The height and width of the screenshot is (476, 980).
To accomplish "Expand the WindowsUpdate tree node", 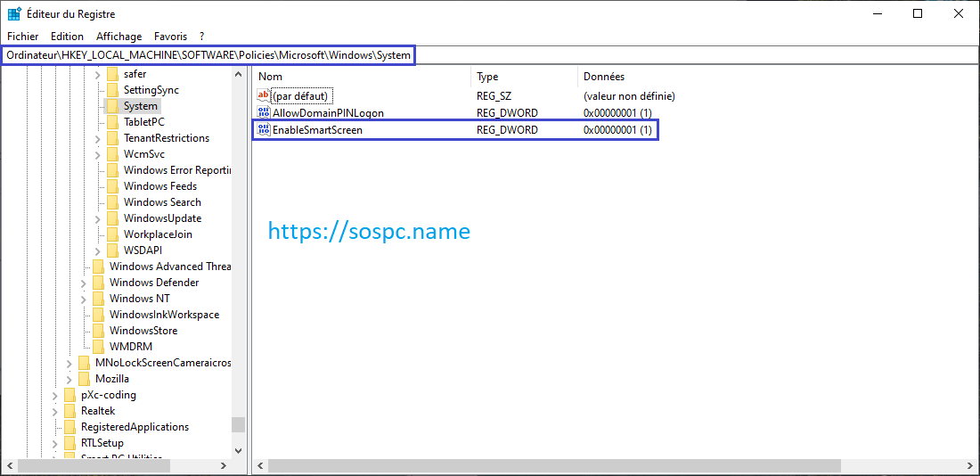I will pos(97,218).
